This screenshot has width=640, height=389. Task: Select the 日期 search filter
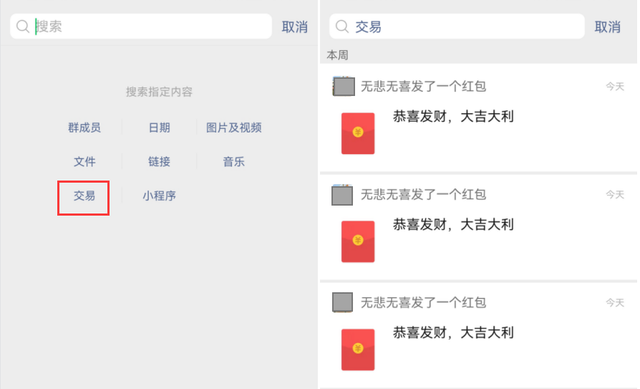click(159, 128)
